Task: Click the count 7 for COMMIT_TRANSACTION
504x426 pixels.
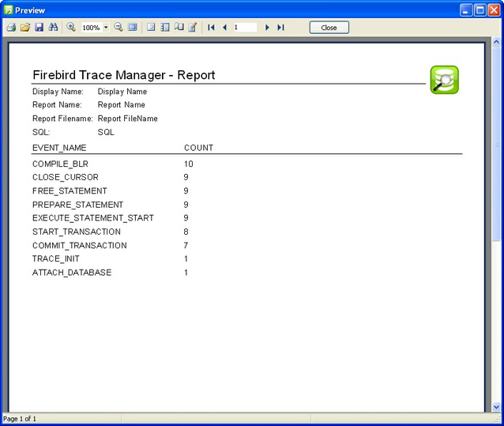Action: [x=186, y=246]
